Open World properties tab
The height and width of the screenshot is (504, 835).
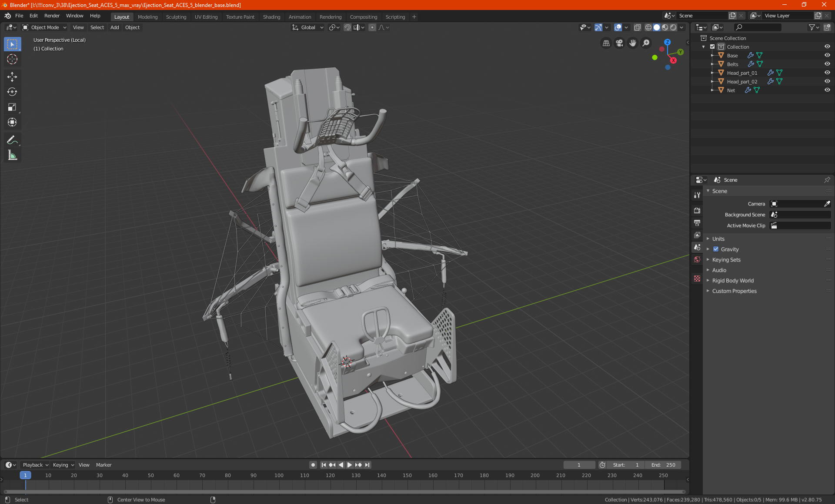697,259
